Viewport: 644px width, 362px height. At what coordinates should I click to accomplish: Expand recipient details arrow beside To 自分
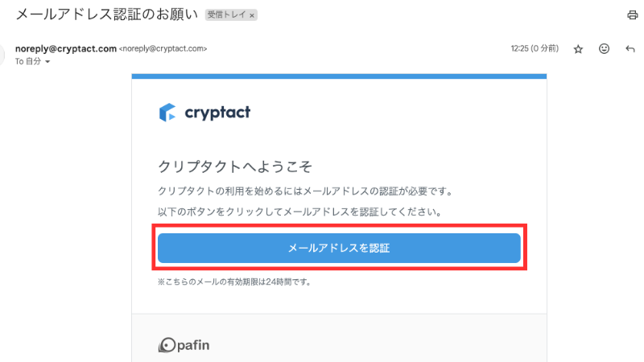tap(48, 62)
